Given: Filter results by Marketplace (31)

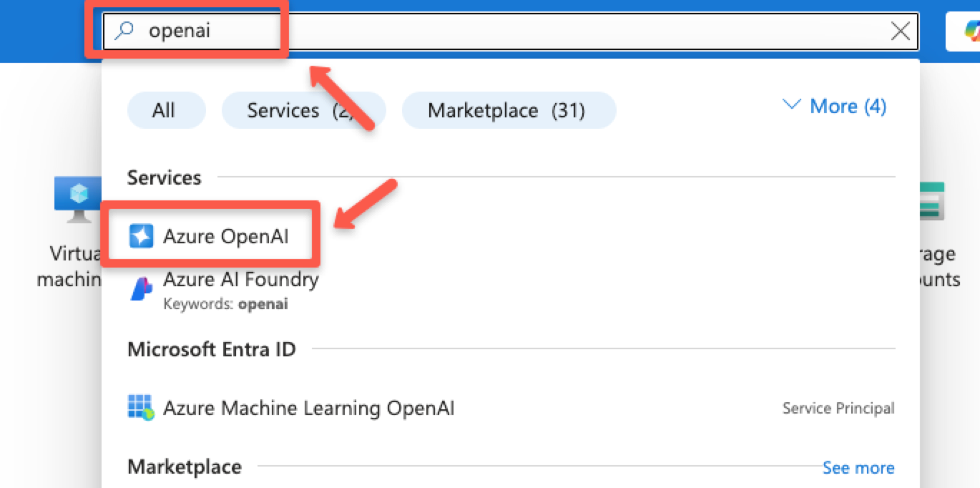Looking at the screenshot, I should (508, 110).
